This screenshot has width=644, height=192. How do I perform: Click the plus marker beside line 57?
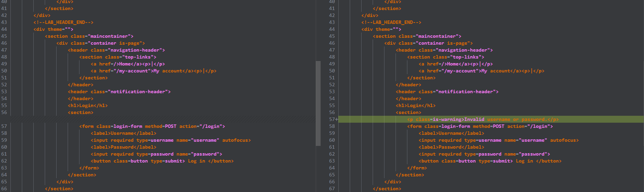(336, 120)
